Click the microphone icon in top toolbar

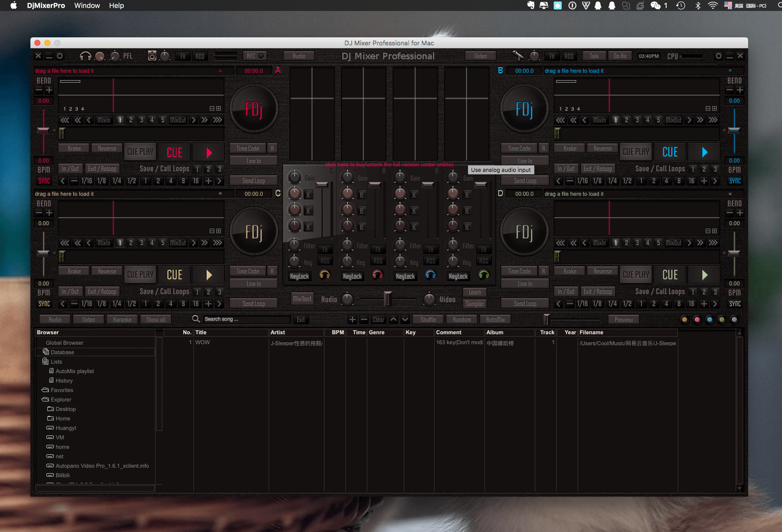[x=518, y=56]
